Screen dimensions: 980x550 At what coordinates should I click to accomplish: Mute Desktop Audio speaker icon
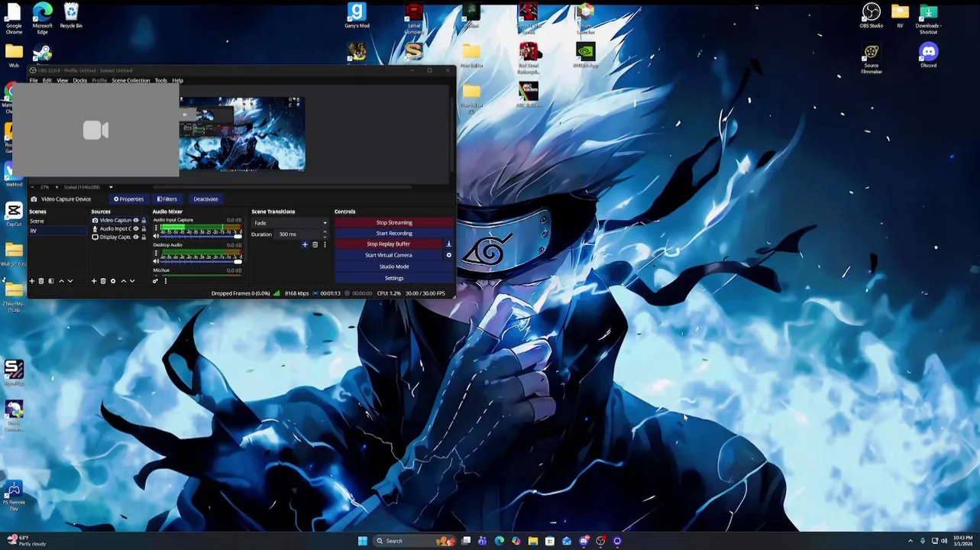pyautogui.click(x=156, y=261)
